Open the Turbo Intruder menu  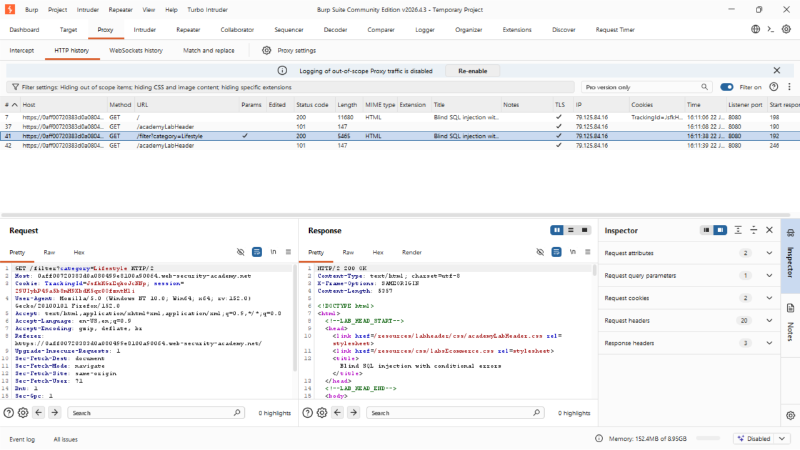tap(207, 9)
